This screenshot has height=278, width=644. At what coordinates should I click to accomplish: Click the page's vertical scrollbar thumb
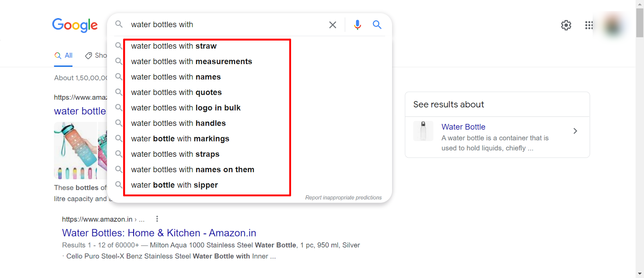[x=640, y=23]
